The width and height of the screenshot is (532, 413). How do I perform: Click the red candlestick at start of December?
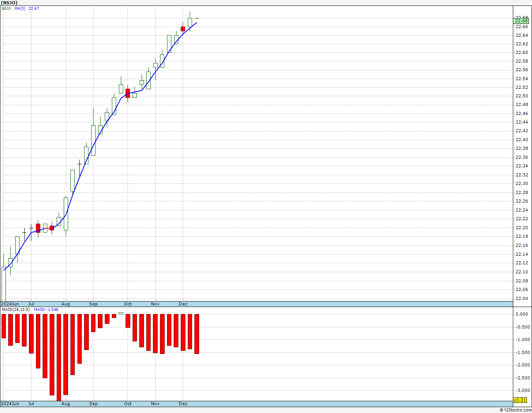point(183,29)
